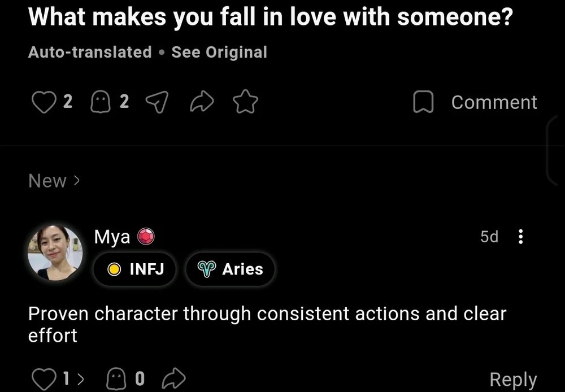The image size is (565, 392).
Task: Share the post with arrow icon
Action: pyautogui.click(x=202, y=102)
